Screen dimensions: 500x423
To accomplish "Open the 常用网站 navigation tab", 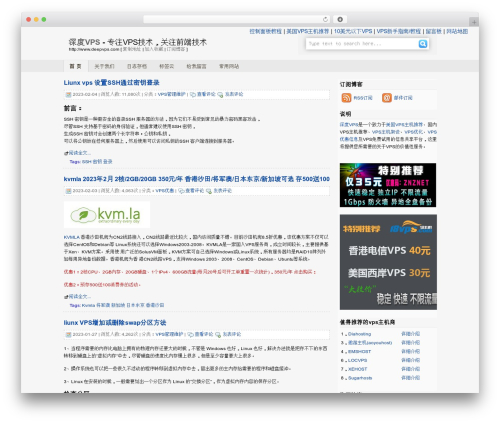I will coord(229,66).
